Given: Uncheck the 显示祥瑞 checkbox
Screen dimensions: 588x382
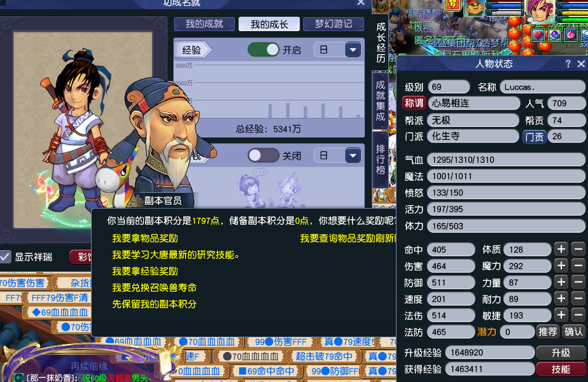Looking at the screenshot, I should coord(5,257).
